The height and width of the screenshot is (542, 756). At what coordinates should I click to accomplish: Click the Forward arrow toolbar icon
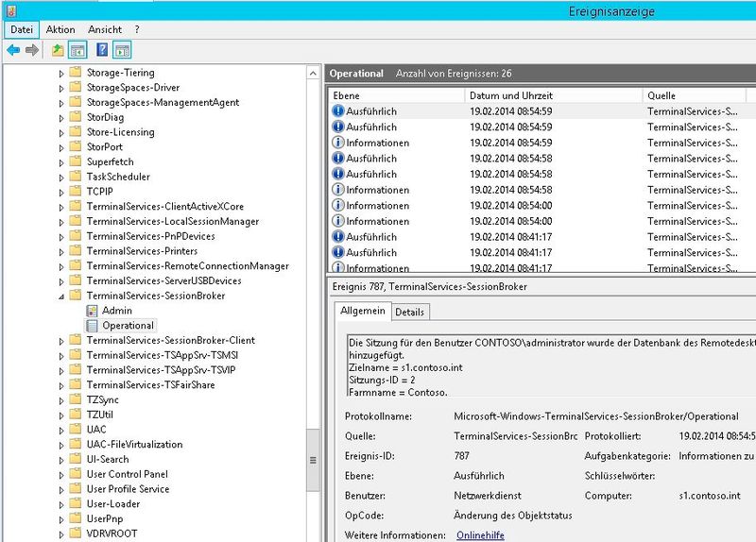tap(32, 50)
